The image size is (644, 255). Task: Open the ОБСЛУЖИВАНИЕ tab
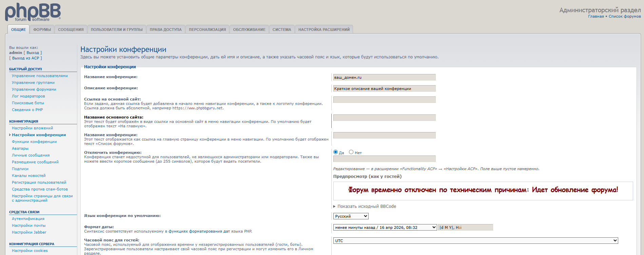click(249, 30)
